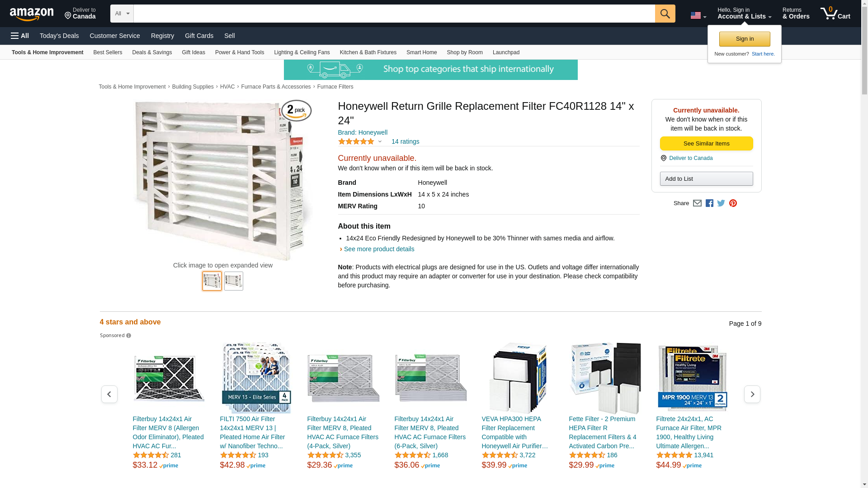Viewport: 868px width, 488px height.
Task: Click the See Similar Items button
Action: [x=706, y=144]
